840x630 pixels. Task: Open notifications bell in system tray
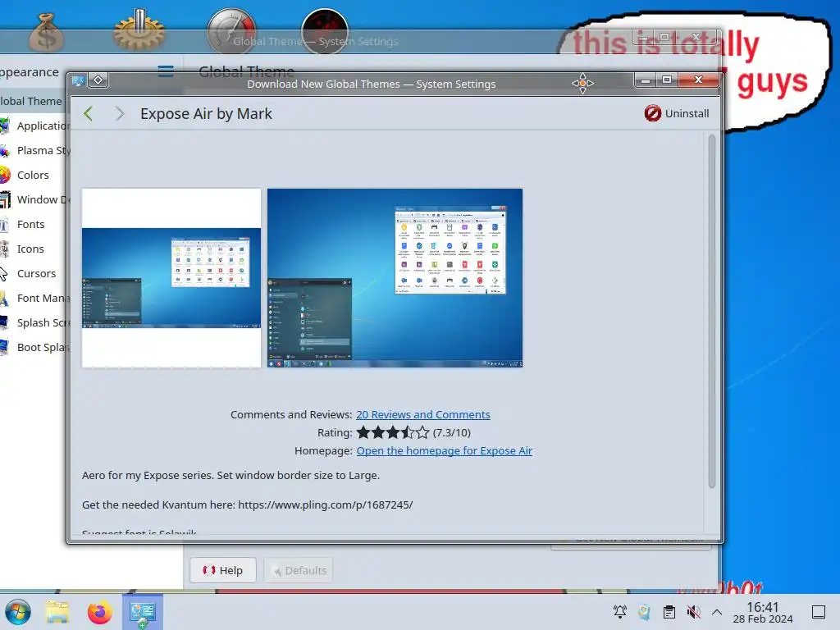[x=620, y=612]
